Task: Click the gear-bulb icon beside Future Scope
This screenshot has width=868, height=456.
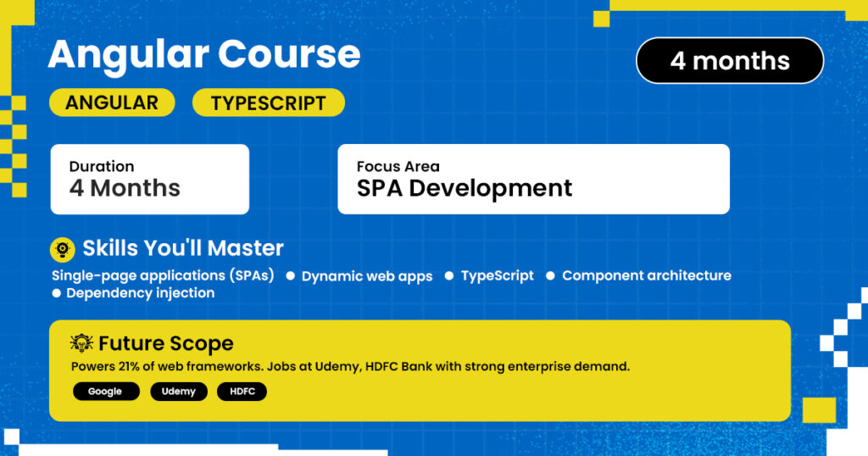Action: coord(81,343)
